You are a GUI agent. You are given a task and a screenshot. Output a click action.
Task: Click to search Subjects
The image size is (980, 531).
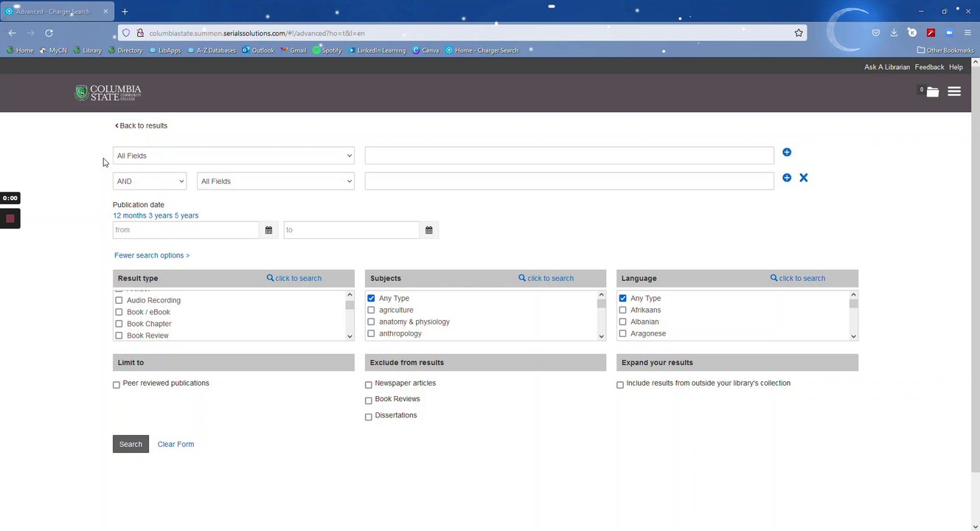point(546,278)
